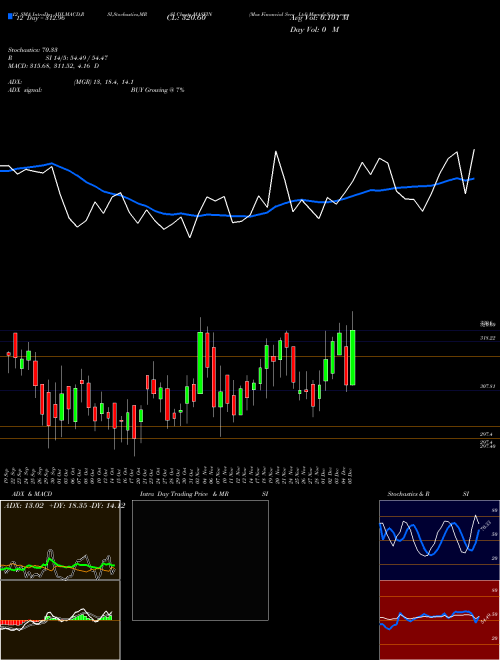This screenshot has width=500, height=660.
Task: Click the 'Day Vol: 0 M' label
Action: tap(314, 30)
